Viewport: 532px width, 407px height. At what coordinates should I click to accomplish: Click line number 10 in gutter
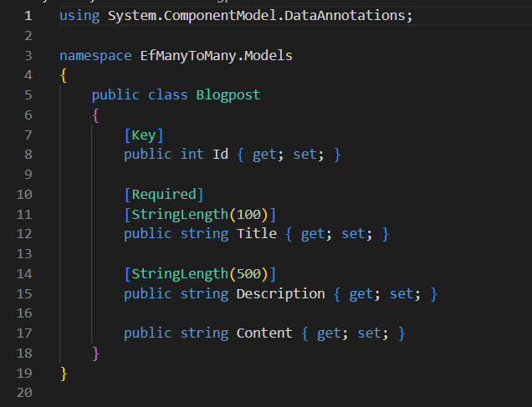(24, 195)
